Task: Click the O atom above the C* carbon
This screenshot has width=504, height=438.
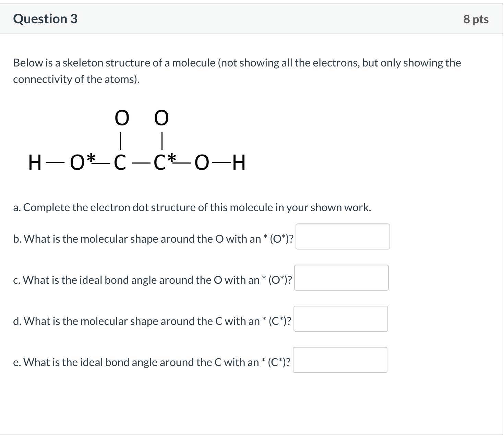Action: point(161,118)
